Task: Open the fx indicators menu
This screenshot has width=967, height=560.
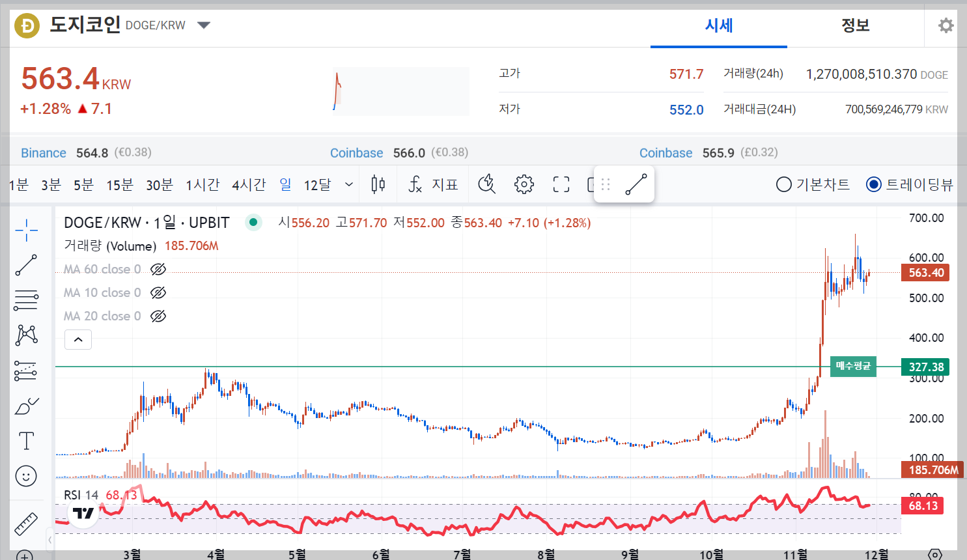Action: pos(415,185)
